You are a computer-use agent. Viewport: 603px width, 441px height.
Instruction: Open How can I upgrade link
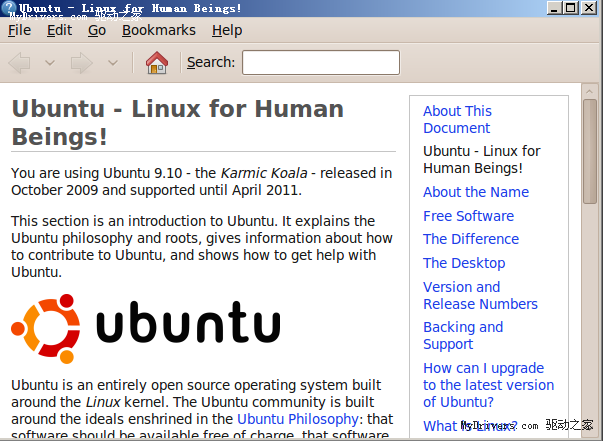pyautogui.click(x=488, y=385)
